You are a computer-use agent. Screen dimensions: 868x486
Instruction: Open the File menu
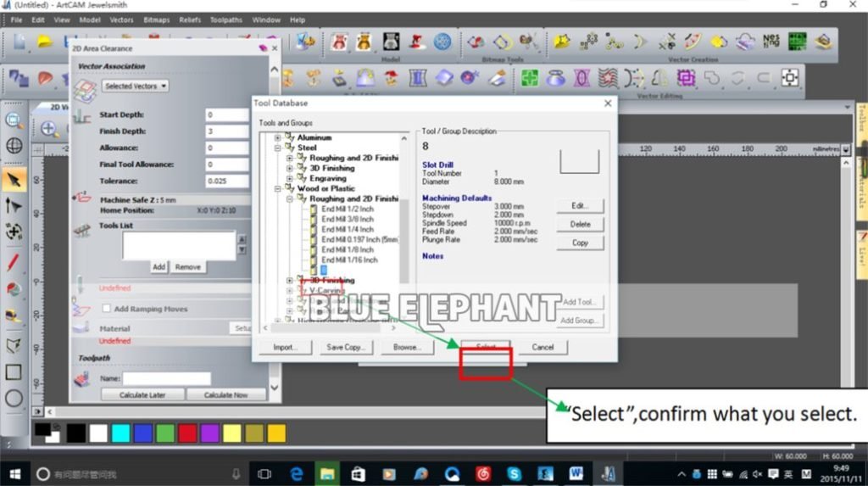click(16, 20)
